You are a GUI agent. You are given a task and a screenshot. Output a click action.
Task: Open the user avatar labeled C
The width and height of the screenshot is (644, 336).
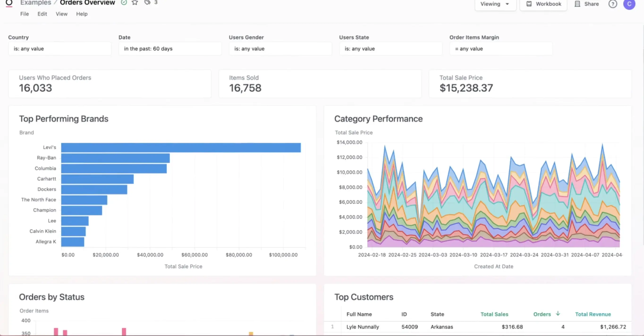pos(629,4)
